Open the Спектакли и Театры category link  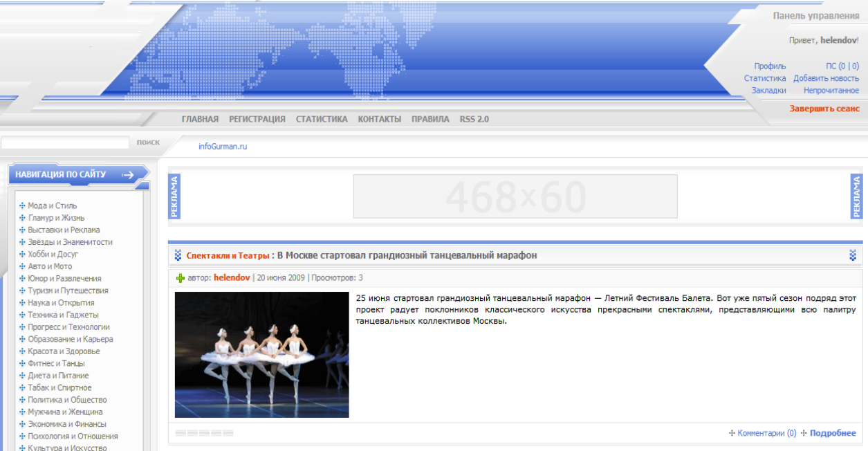coord(228,255)
